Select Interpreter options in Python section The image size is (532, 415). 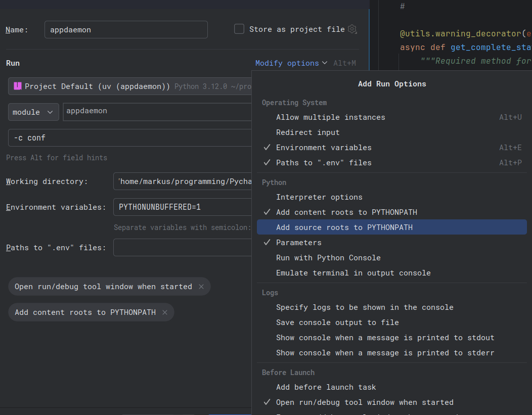(392, 197)
